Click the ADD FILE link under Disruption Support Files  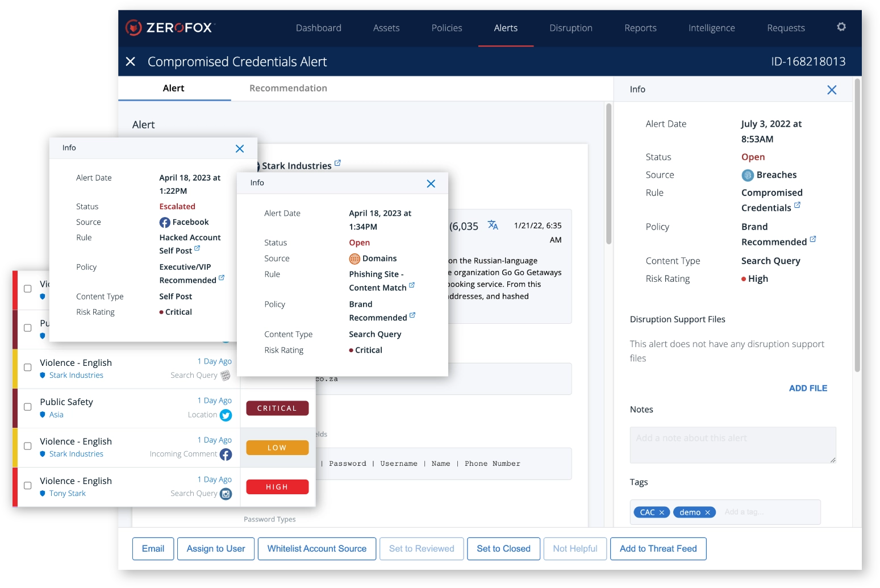(808, 388)
